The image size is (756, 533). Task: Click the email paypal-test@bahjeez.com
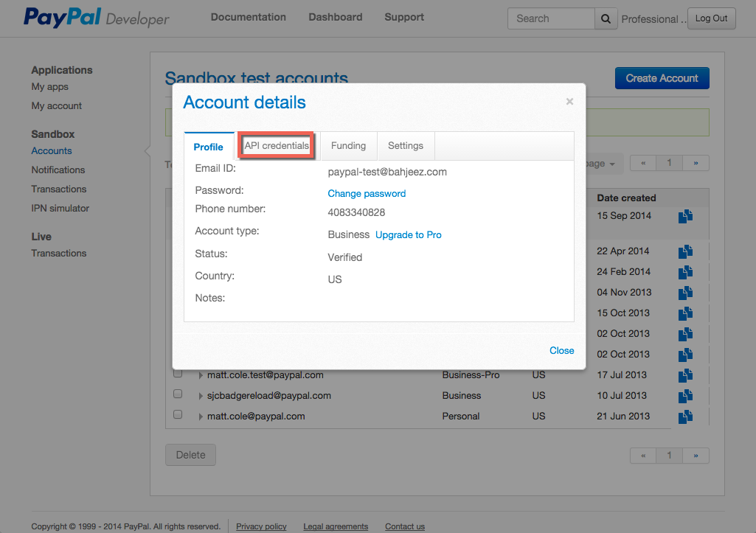(x=387, y=172)
